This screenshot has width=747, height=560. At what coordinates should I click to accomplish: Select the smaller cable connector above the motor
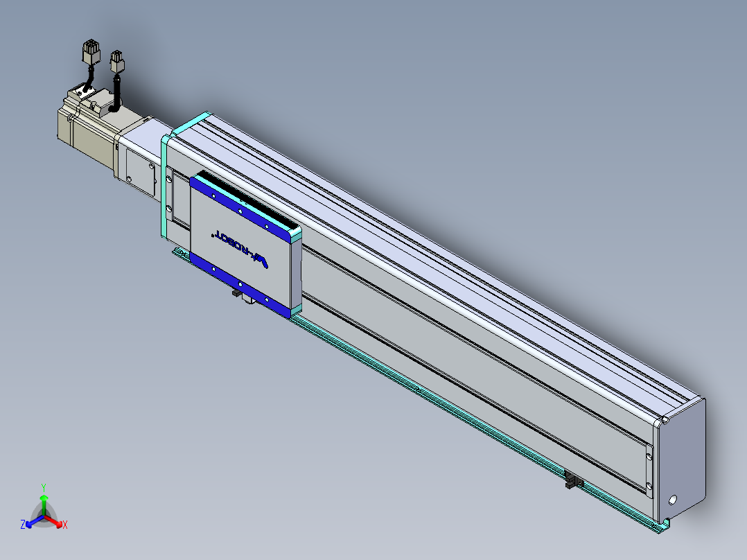point(117,62)
